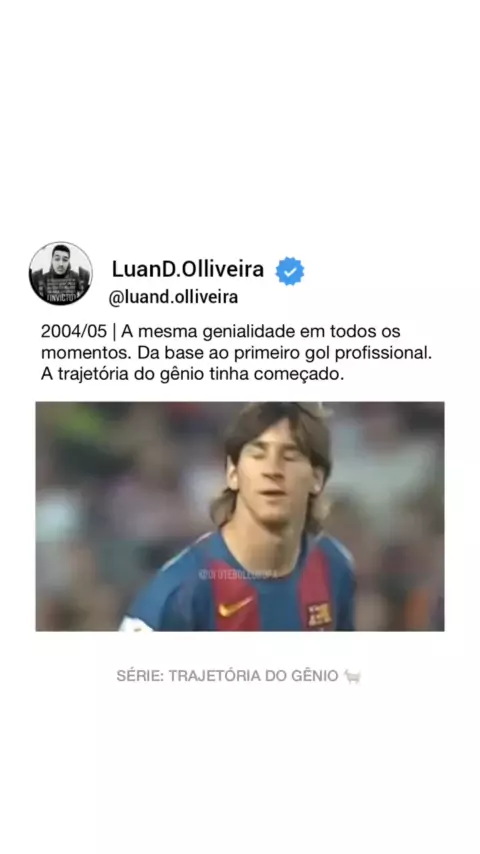Tap the goat emoji after the series caption
Viewport: 480px width, 854px height.
353,676
